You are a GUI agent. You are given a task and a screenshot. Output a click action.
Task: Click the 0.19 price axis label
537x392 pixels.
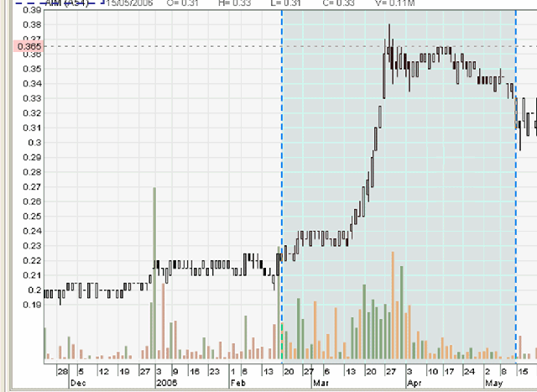30,305
